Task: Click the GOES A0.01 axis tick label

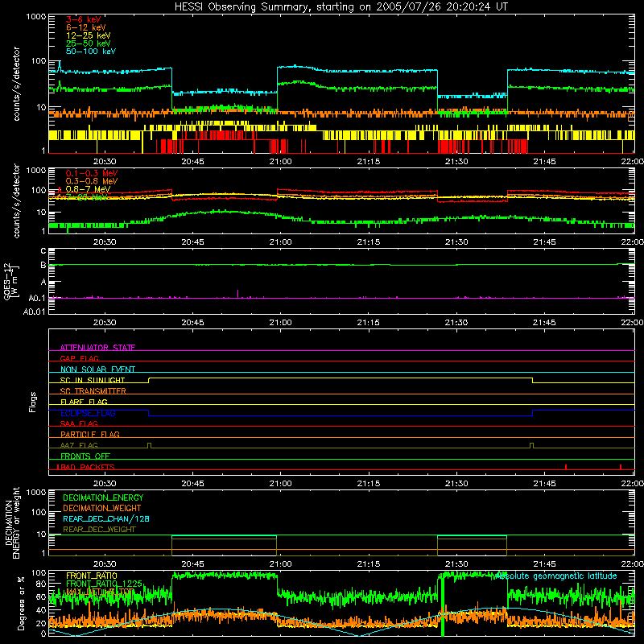Action: [34, 312]
